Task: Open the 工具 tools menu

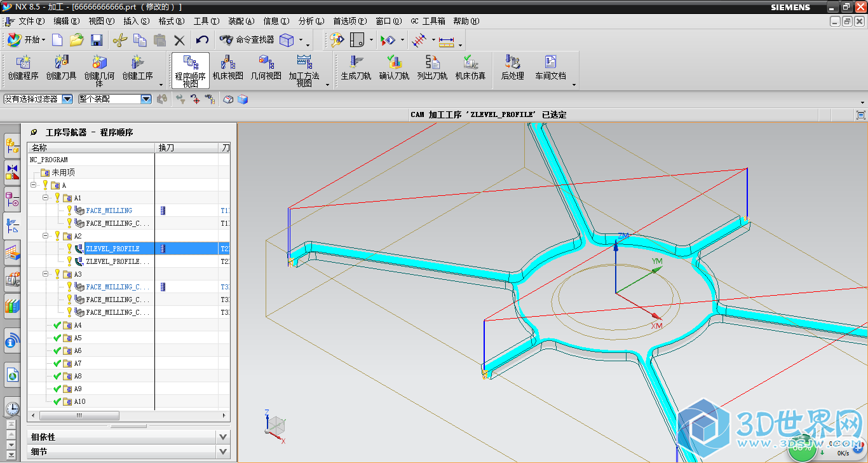Action: [x=207, y=21]
